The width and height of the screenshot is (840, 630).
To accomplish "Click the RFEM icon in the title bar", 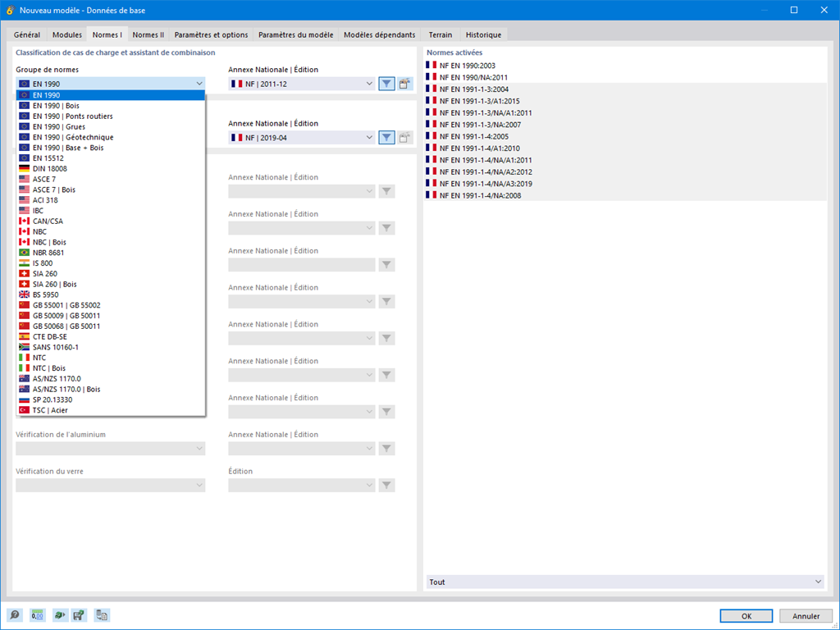I will pos(8,10).
